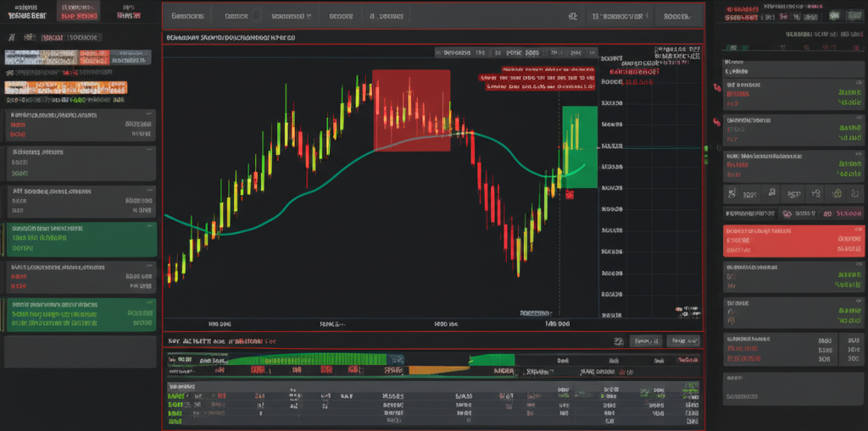Image resolution: width=868 pixels, height=431 pixels.
Task: Click the red shaded zone on the candlestick chart
Action: [x=411, y=110]
